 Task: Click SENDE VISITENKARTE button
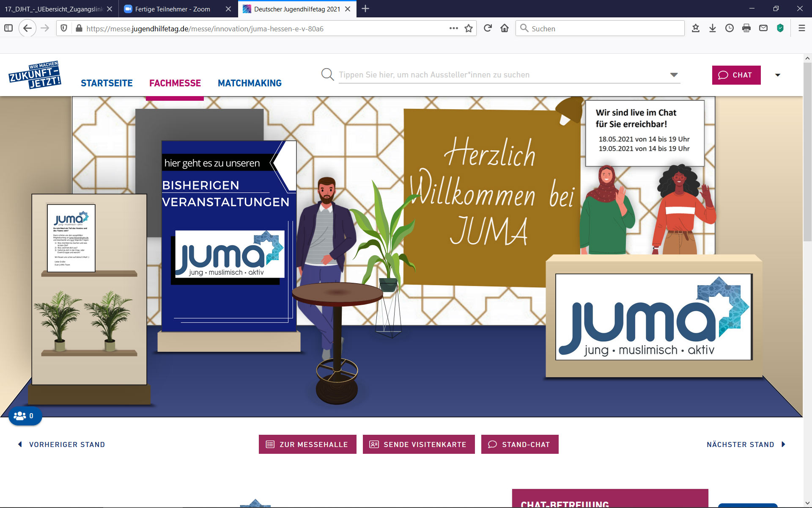coord(419,444)
